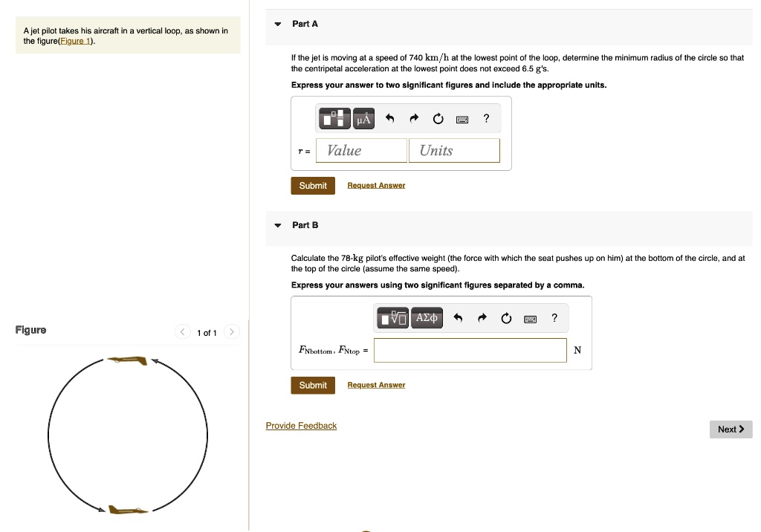Open the μÅ units palette in Part A
The width and height of the screenshot is (761, 532).
pos(363,118)
